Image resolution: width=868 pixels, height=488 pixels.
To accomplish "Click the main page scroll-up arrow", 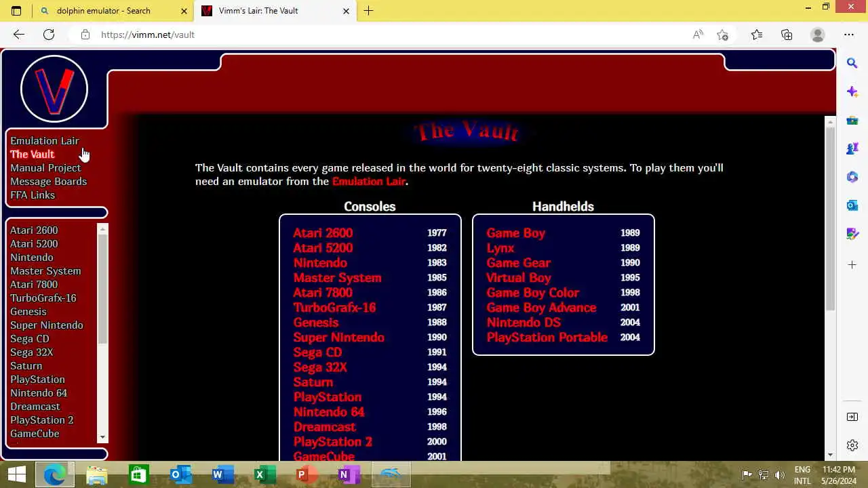I will point(831,122).
